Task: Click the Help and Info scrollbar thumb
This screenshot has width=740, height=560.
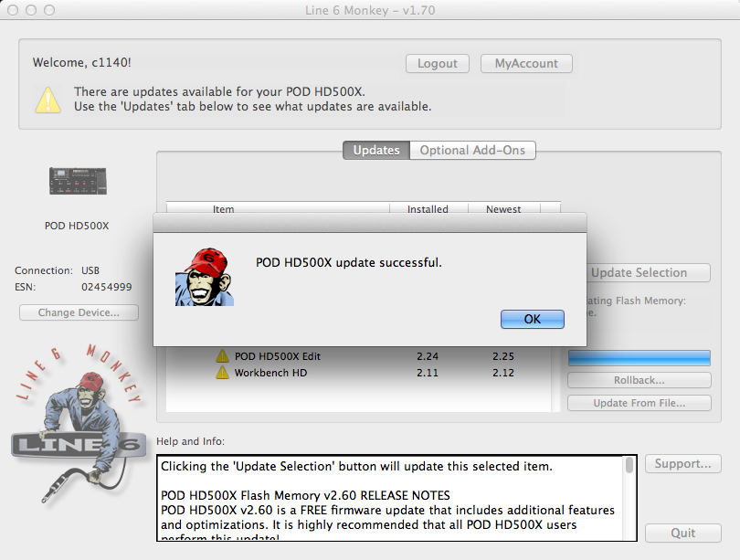Action: 629,465
